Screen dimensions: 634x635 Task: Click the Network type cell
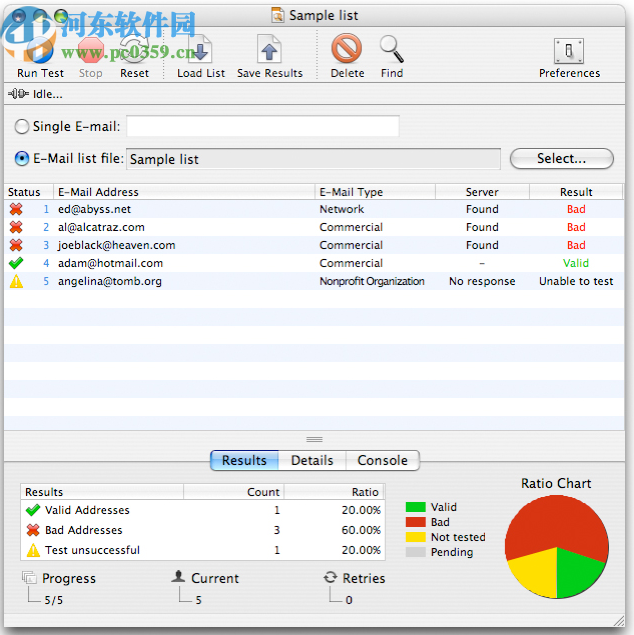342,209
